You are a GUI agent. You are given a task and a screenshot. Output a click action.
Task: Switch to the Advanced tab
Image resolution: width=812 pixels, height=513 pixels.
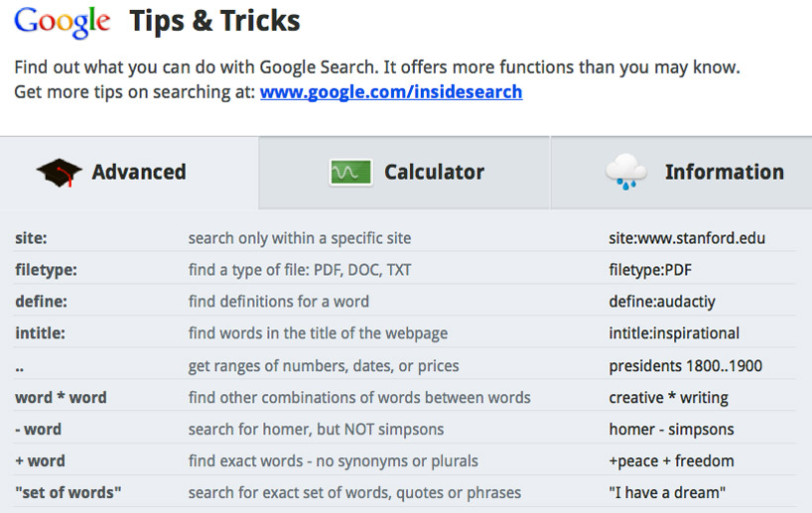138,173
